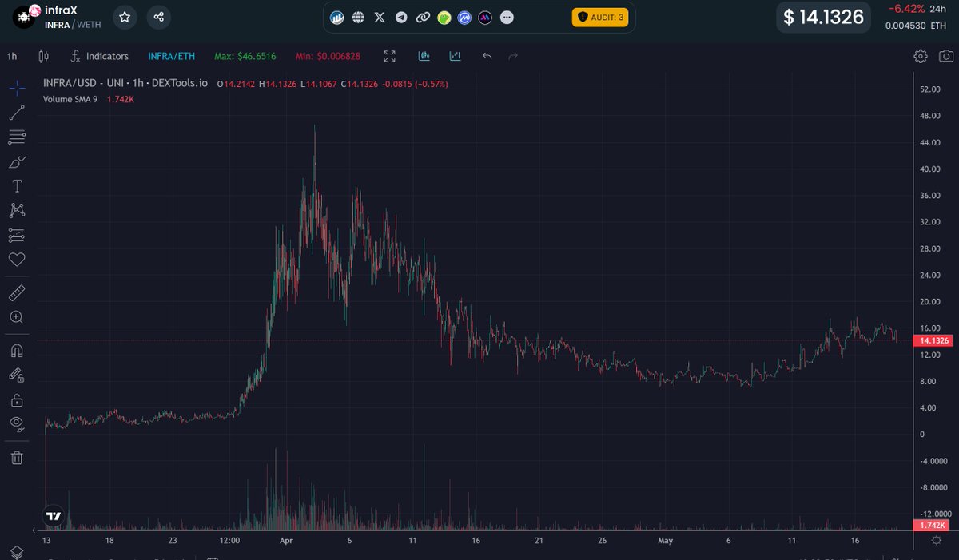The height and width of the screenshot is (560, 959).
Task: Undo the last chart action
Action: pos(487,56)
